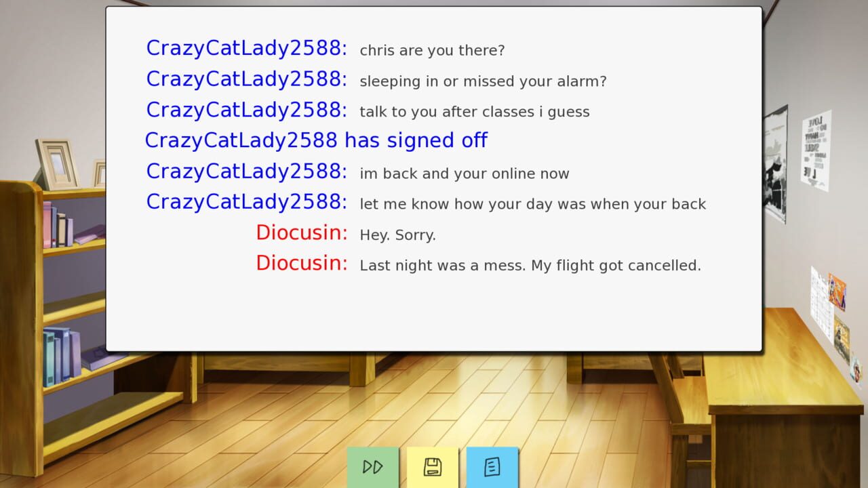Click 'sleeping in or missed your alarm?' message
The width and height of the screenshot is (868, 488).
(483, 81)
